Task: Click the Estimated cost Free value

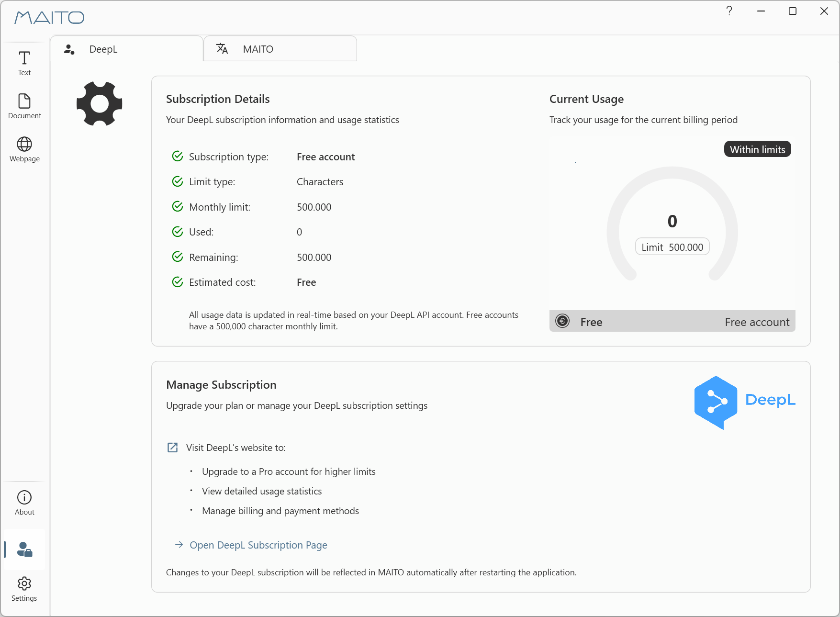Action: click(306, 282)
